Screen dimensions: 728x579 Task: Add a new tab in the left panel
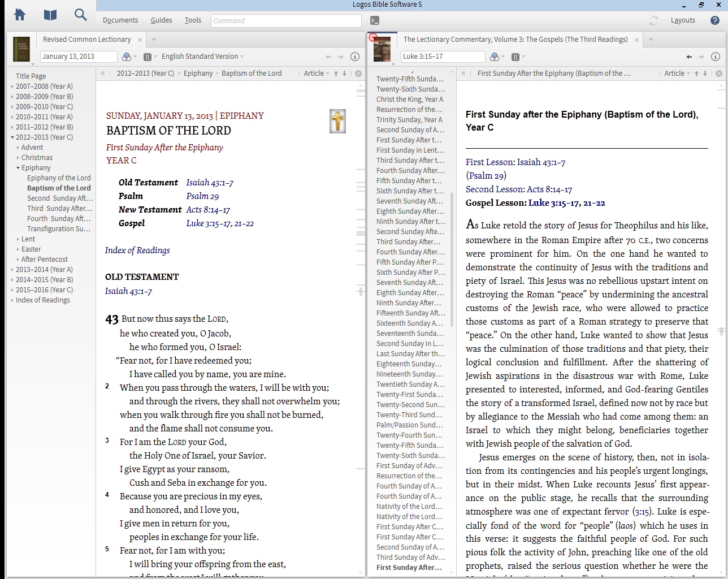pyautogui.click(x=154, y=40)
